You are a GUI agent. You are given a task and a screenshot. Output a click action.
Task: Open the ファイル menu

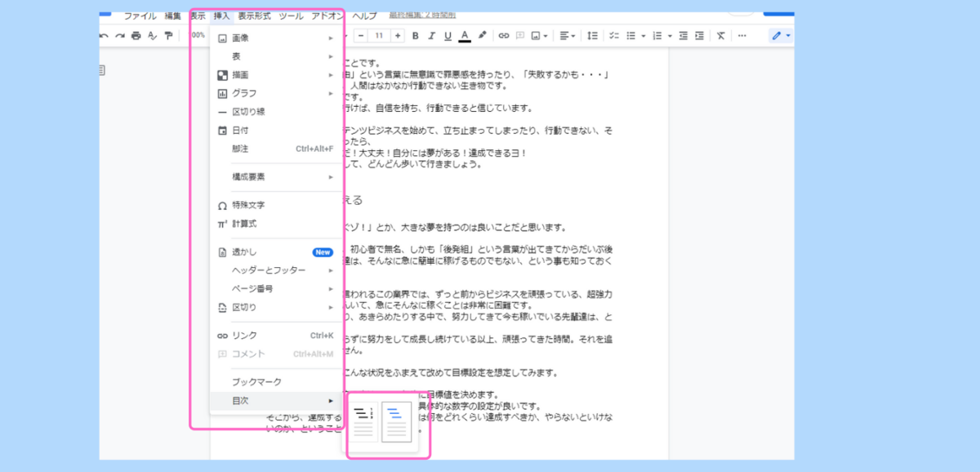pyautogui.click(x=140, y=16)
